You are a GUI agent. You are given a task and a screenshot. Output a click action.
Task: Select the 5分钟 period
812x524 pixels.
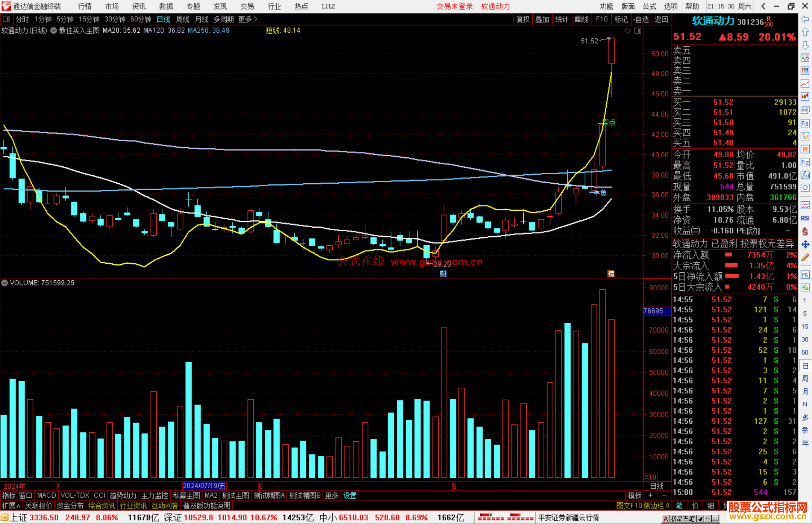(x=65, y=19)
